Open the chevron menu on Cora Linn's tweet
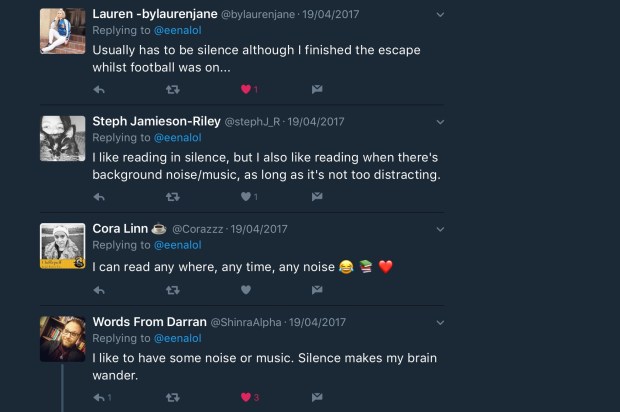 [441, 229]
